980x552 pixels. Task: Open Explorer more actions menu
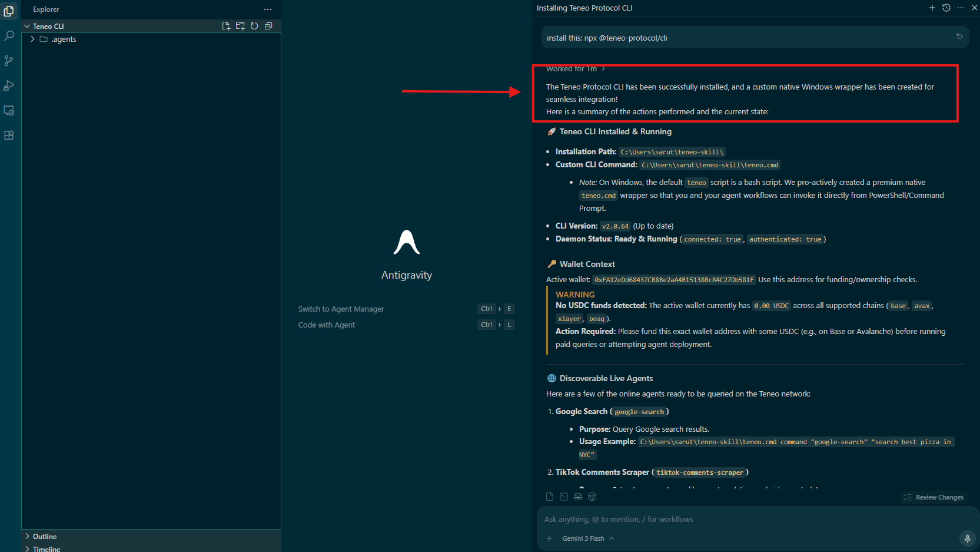coord(268,9)
